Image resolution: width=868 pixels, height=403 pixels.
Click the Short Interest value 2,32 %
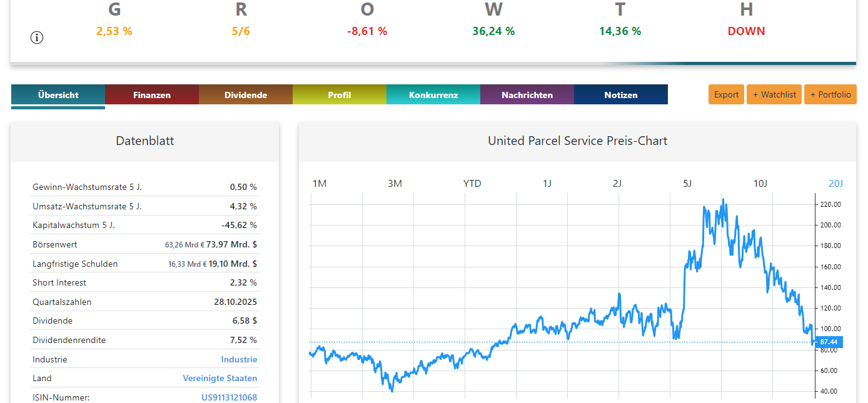tap(243, 282)
